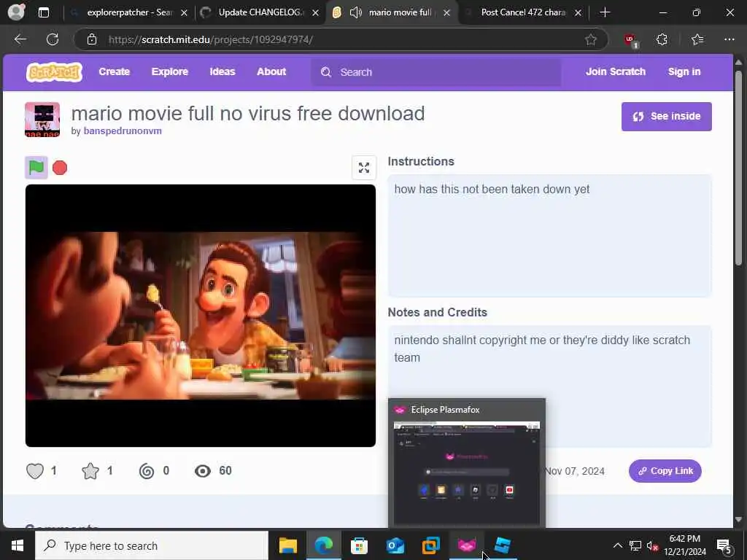Click the project title 'mario movie full no virus free download'
Viewport: 747px width, 560px height.
248,113
